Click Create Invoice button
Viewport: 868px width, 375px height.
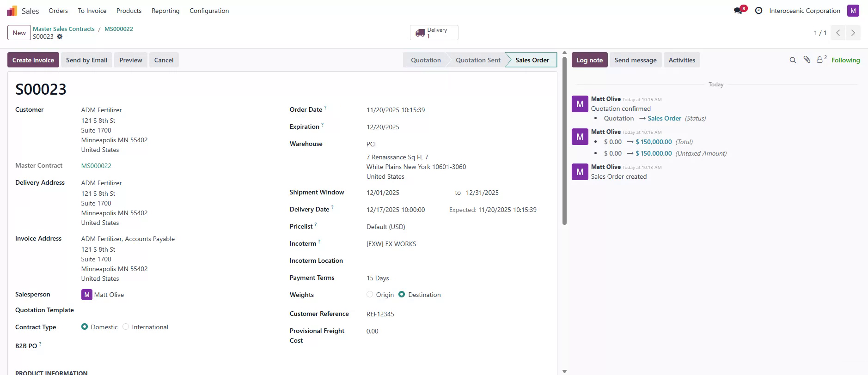[x=33, y=60]
